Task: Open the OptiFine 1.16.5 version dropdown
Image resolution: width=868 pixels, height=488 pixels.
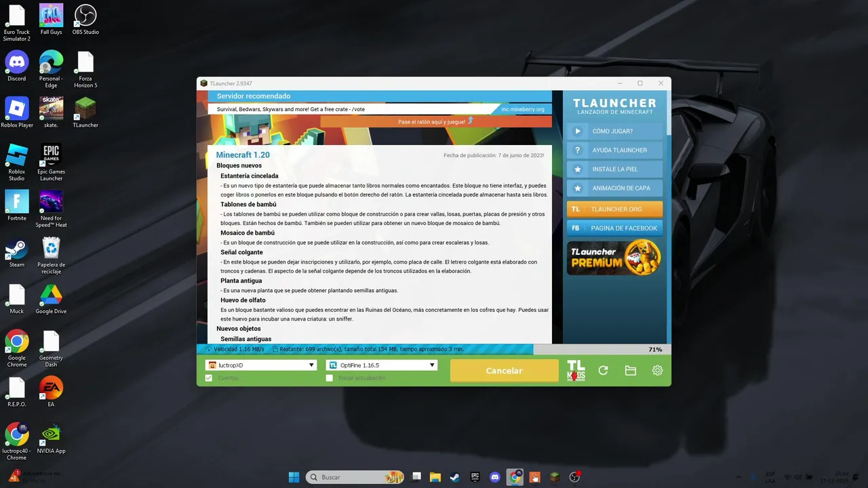Action: point(382,365)
